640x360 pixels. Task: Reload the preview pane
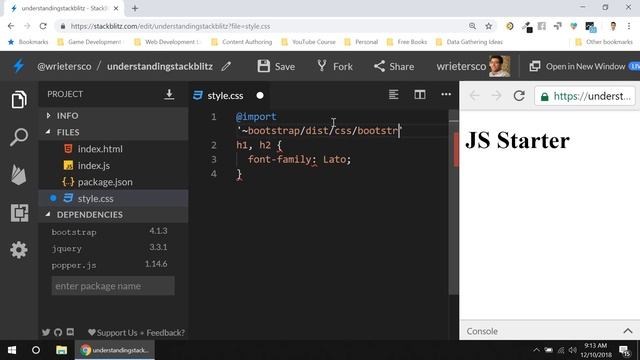(519, 96)
